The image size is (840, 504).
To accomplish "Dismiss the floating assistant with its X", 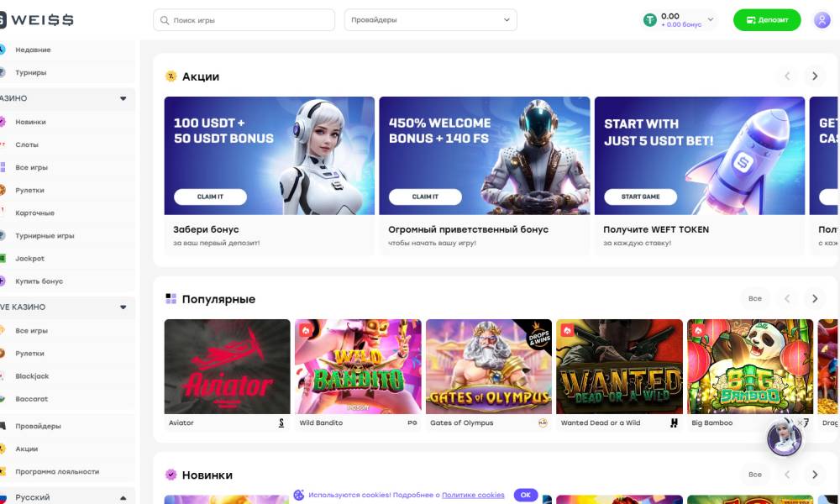I will click(x=800, y=423).
